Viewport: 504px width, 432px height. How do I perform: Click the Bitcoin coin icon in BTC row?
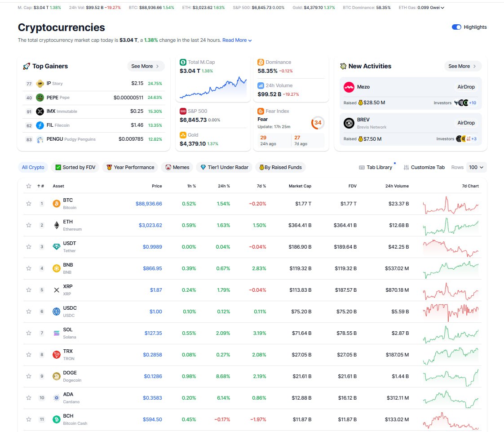(x=56, y=204)
